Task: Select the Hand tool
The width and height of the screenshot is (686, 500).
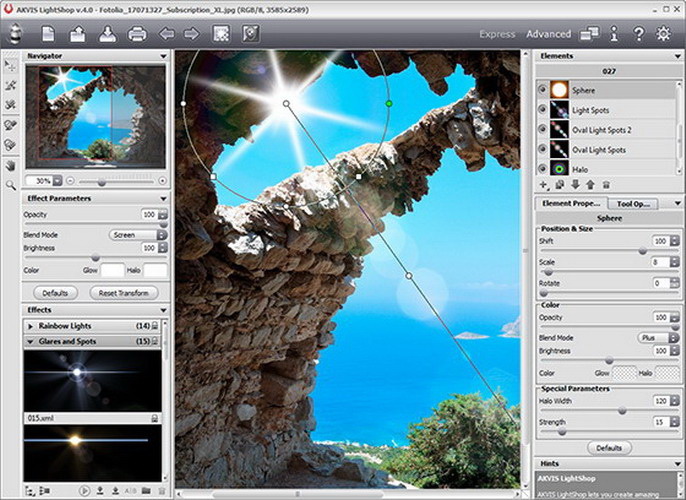Action: click(10, 166)
